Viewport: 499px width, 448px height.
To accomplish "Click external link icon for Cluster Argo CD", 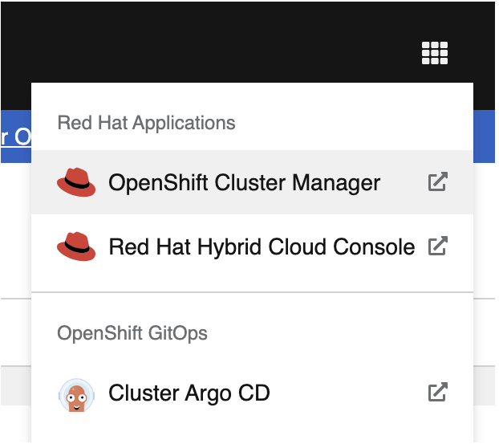I will pyautogui.click(x=438, y=392).
